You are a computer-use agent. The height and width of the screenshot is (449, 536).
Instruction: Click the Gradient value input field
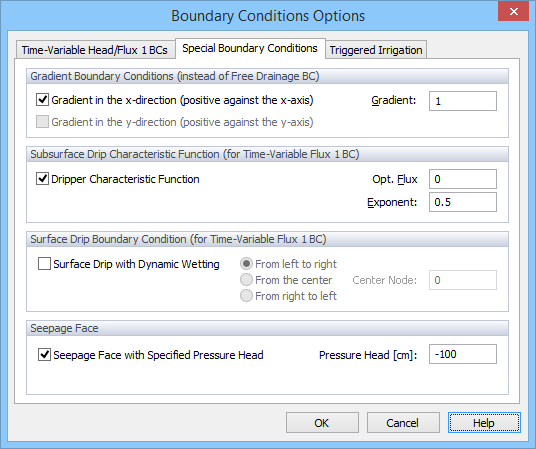[463, 101]
